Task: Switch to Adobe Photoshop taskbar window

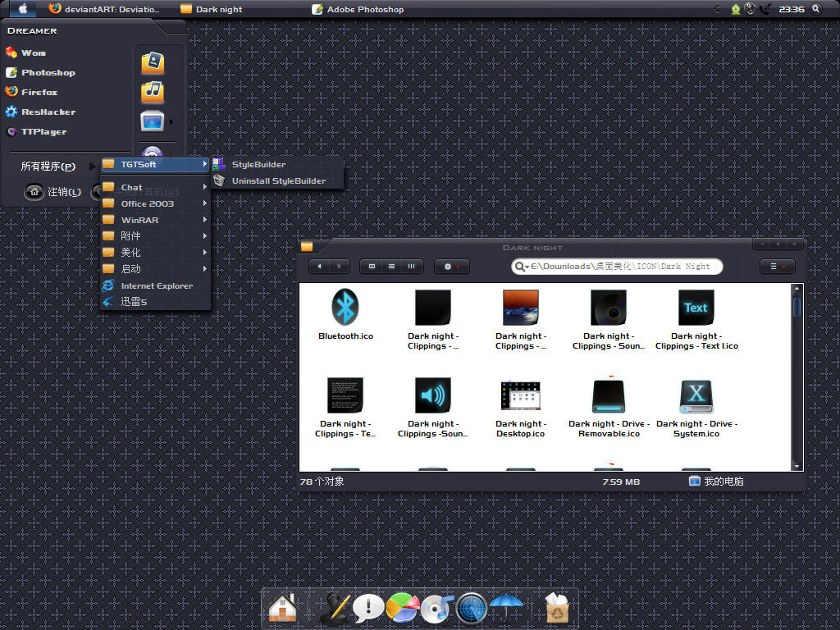Action: pyautogui.click(x=358, y=9)
